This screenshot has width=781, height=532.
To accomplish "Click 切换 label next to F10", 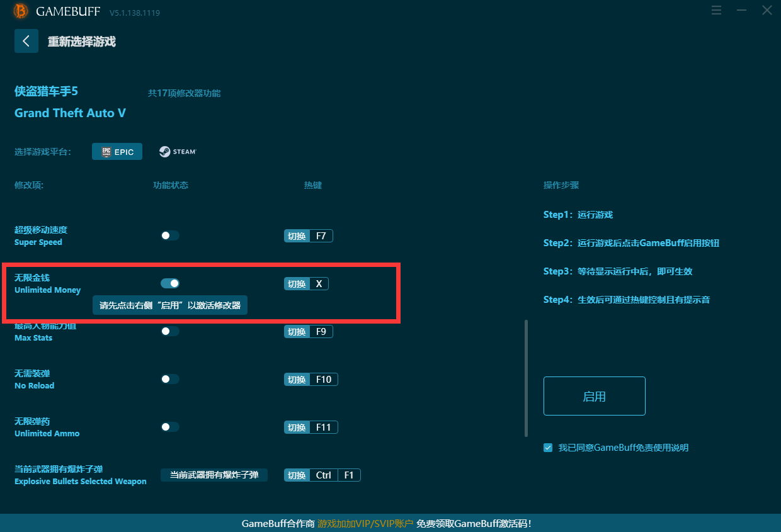I will [297, 380].
